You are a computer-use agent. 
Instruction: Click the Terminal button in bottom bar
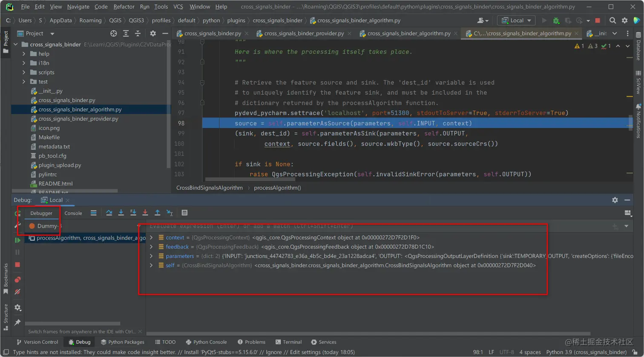288,342
